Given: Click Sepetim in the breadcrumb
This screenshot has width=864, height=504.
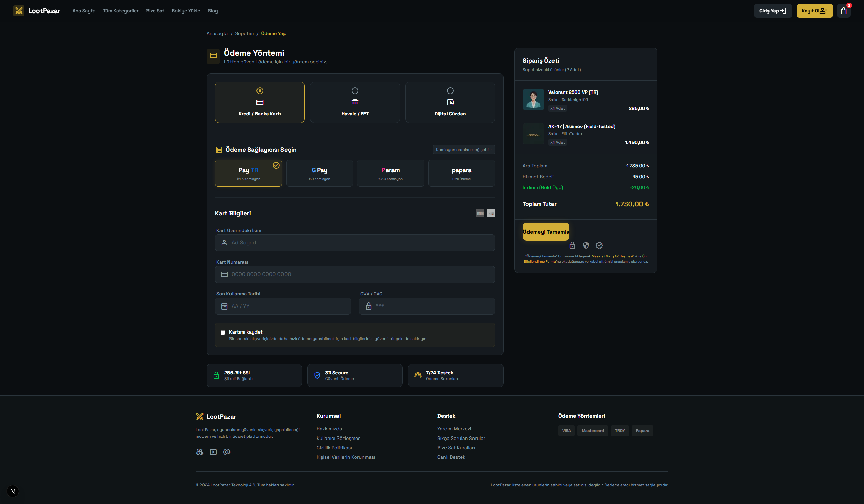Looking at the screenshot, I should coord(244,34).
